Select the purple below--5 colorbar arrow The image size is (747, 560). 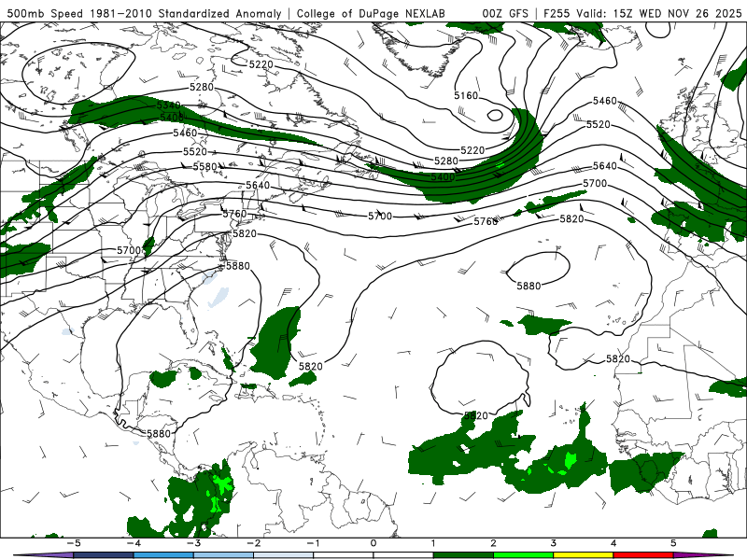click(44, 555)
